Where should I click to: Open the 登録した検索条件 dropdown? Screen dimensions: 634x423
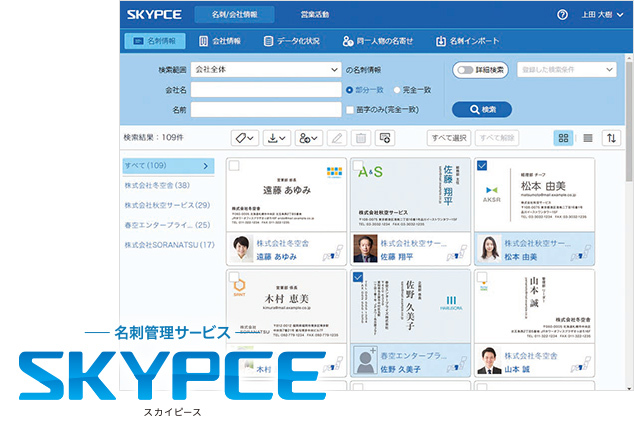tap(567, 70)
